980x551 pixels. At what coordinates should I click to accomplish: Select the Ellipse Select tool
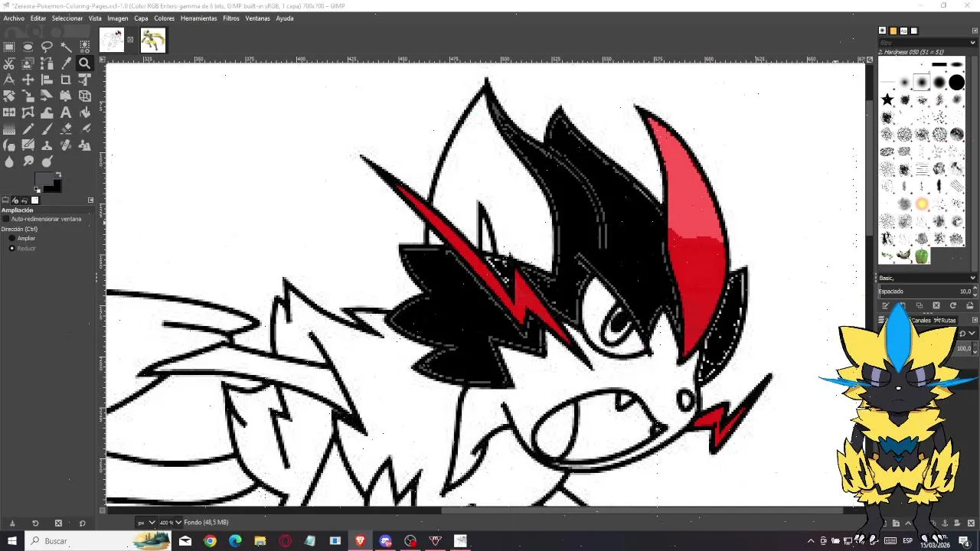(28, 47)
